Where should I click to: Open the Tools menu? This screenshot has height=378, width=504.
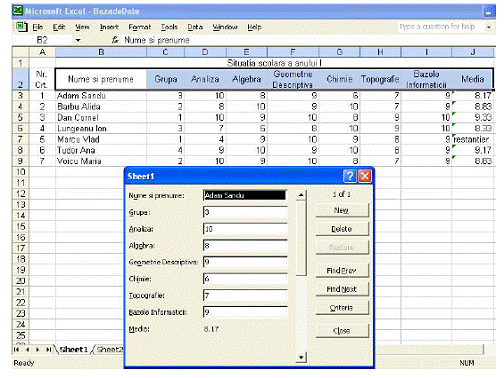169,27
